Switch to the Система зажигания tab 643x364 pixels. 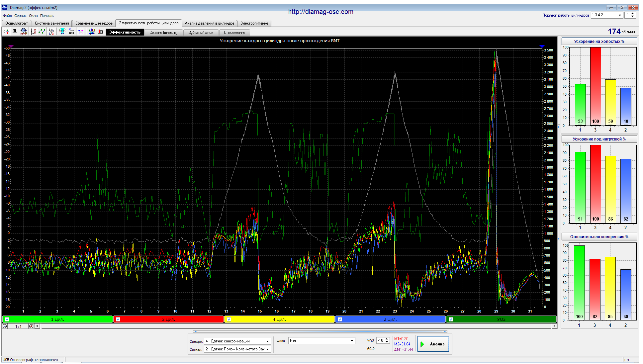point(52,23)
